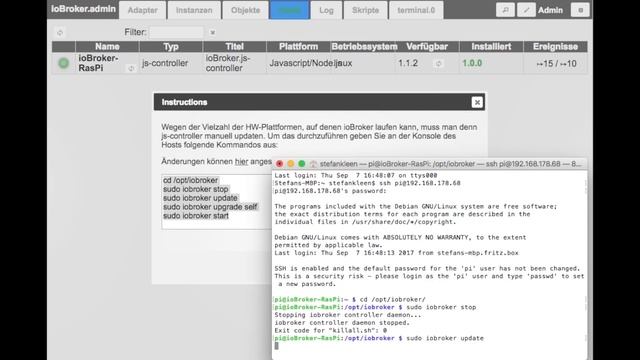The image size is (640, 360).
Task: Switch to the Skripte tab
Action: click(x=365, y=10)
